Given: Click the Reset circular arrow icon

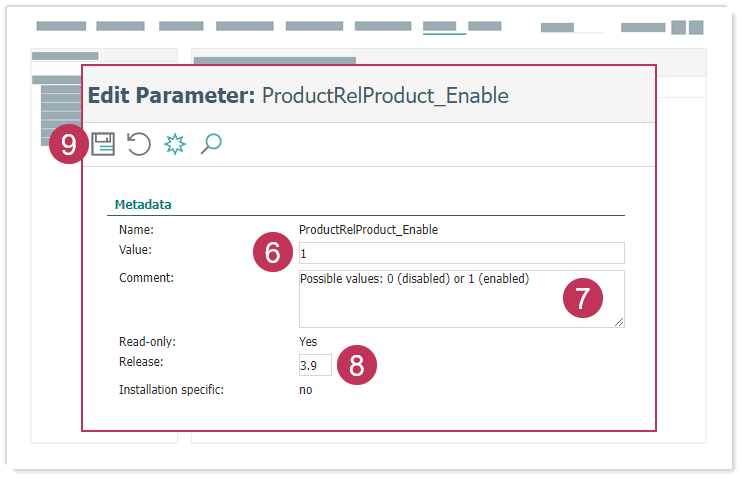Looking at the screenshot, I should click(139, 144).
